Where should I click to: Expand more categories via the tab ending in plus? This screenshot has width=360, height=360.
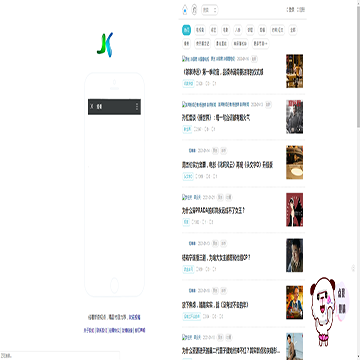[x=261, y=43]
